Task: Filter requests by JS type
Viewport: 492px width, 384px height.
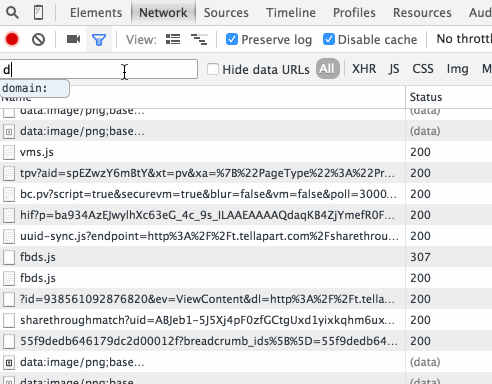Action: 394,69
